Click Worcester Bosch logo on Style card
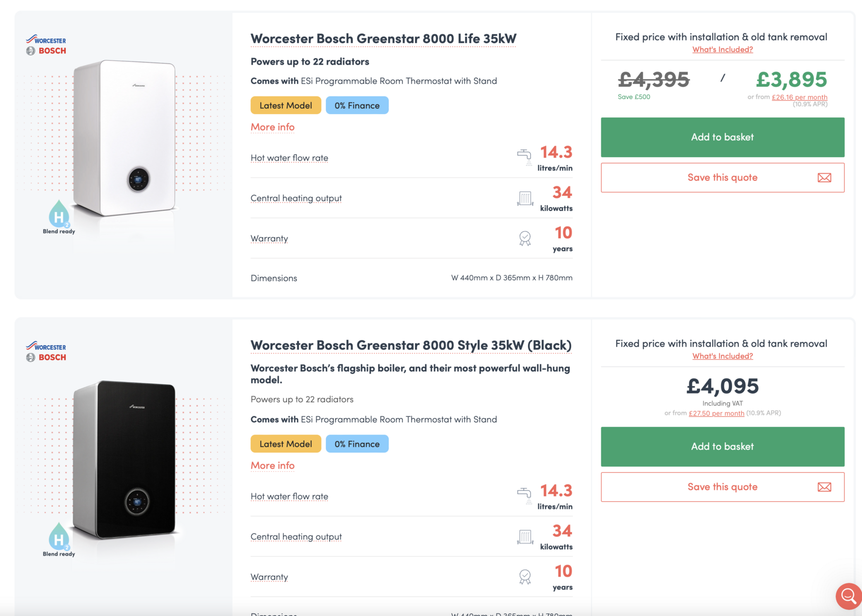 point(46,352)
